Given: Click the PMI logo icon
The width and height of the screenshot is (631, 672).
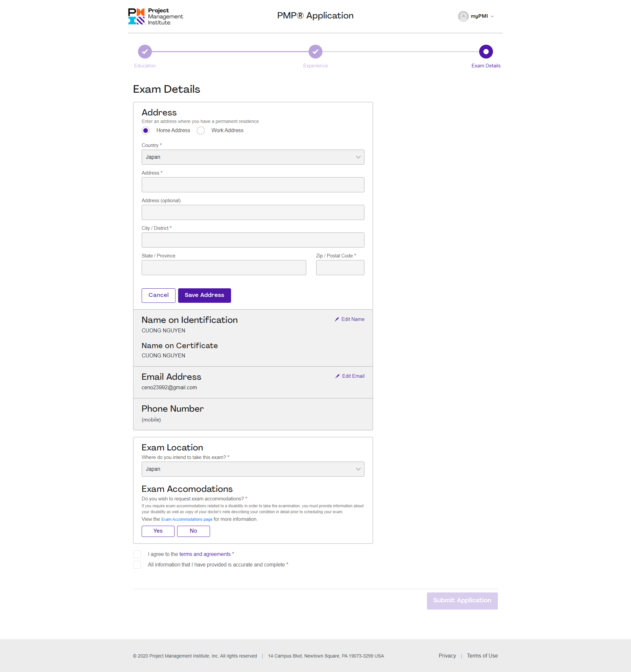Looking at the screenshot, I should [136, 16].
